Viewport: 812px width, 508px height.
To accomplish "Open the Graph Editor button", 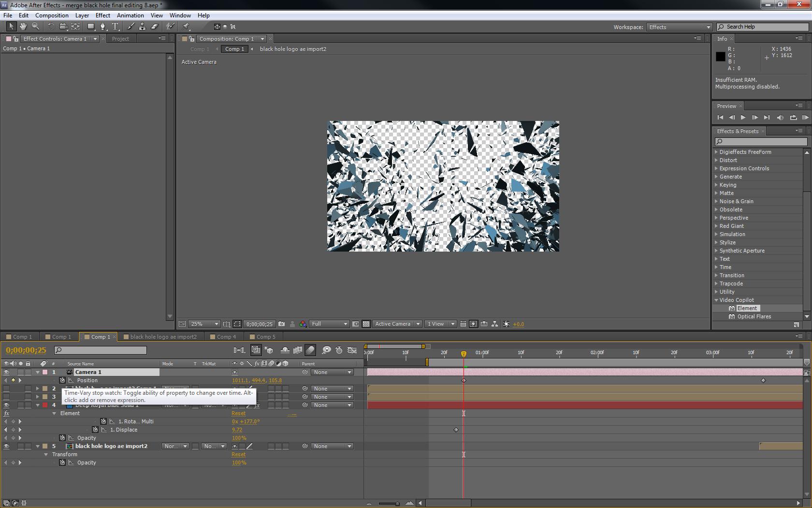I will [352, 350].
